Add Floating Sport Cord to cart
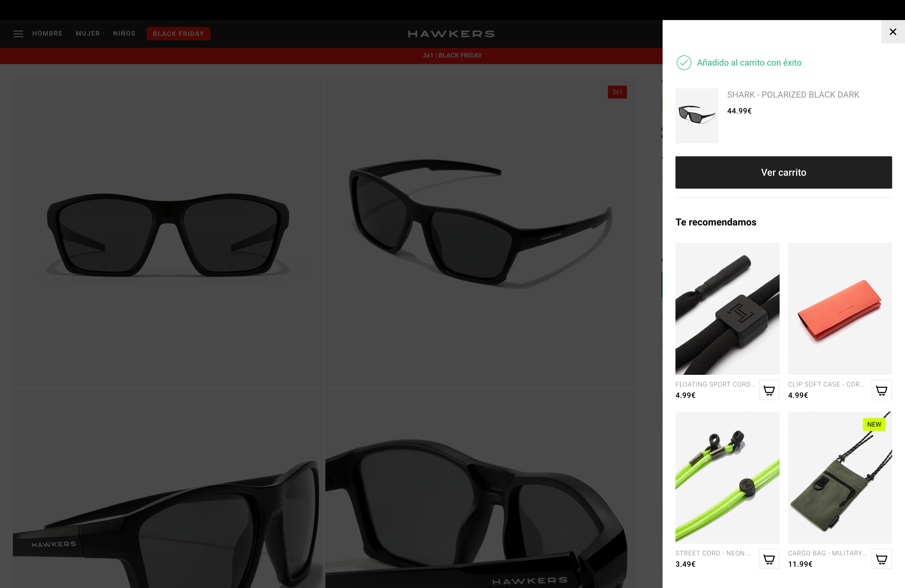Viewport: 905px width, 588px height. click(x=769, y=390)
